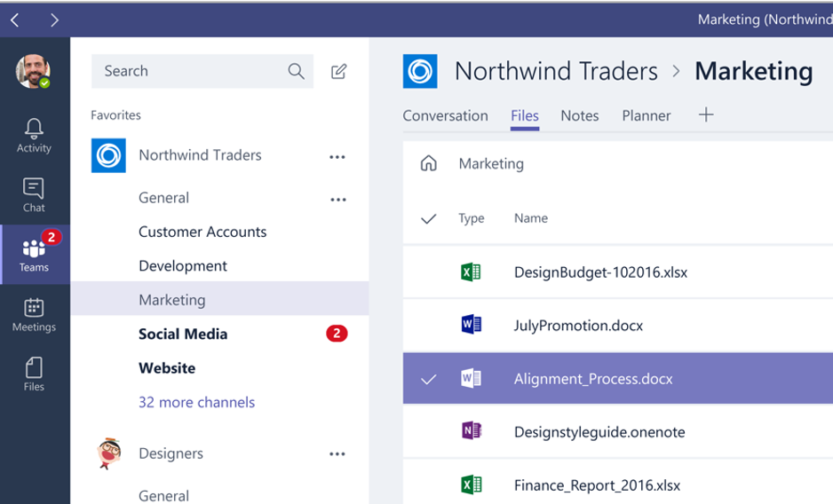The height and width of the screenshot is (504, 833).
Task: Click OneNote icon for Designstyleguide.onenote
Action: 471,430
